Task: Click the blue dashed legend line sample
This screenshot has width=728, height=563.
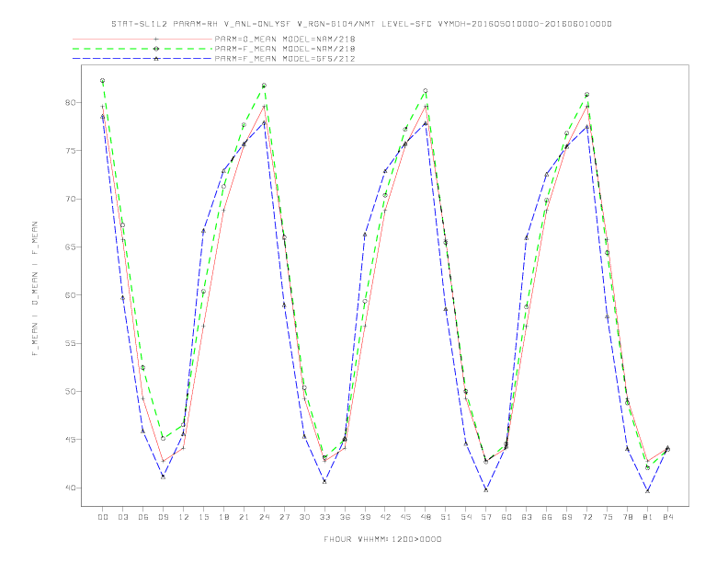Action: tap(142, 59)
